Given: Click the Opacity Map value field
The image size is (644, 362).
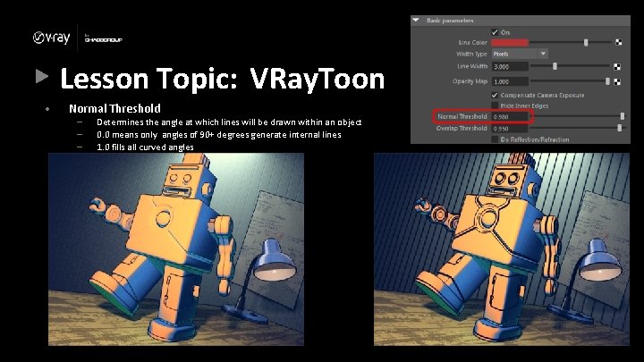Looking at the screenshot, I should coord(510,81).
